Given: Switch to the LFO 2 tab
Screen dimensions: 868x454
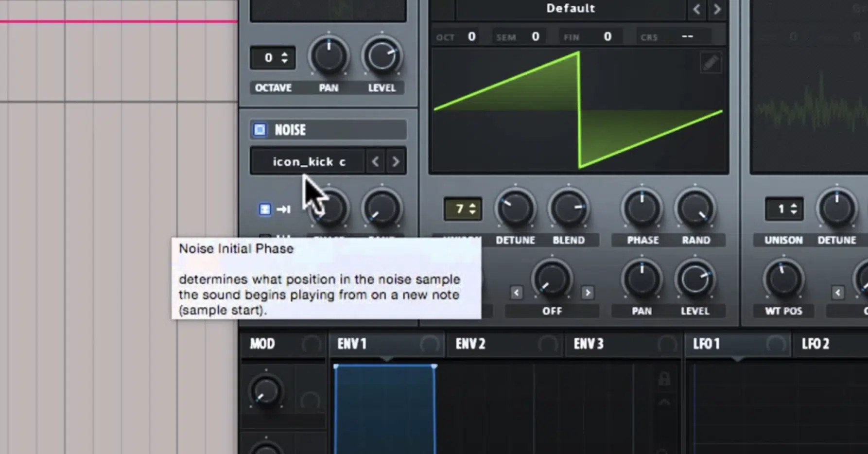Looking at the screenshot, I should coord(816,344).
